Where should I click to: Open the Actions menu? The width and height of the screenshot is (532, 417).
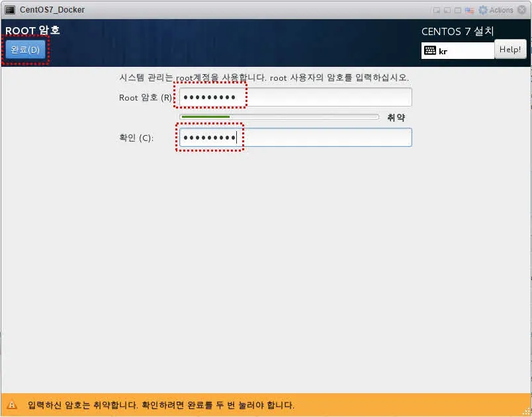coord(501,11)
